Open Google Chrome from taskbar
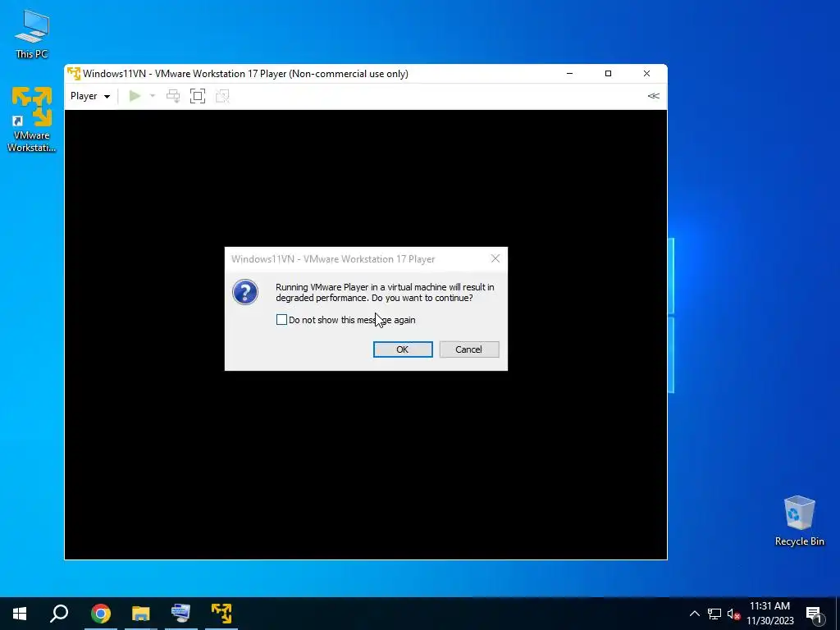The image size is (840, 630). pos(101,614)
